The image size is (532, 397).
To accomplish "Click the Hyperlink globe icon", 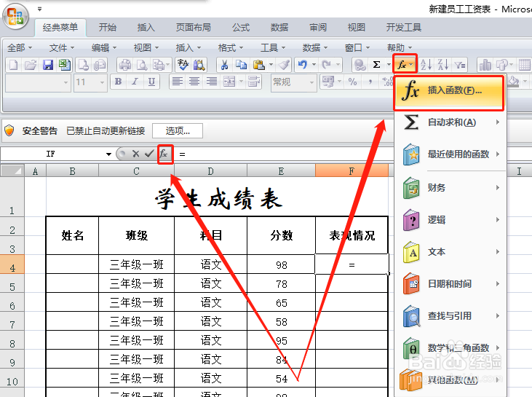I will point(360,65).
